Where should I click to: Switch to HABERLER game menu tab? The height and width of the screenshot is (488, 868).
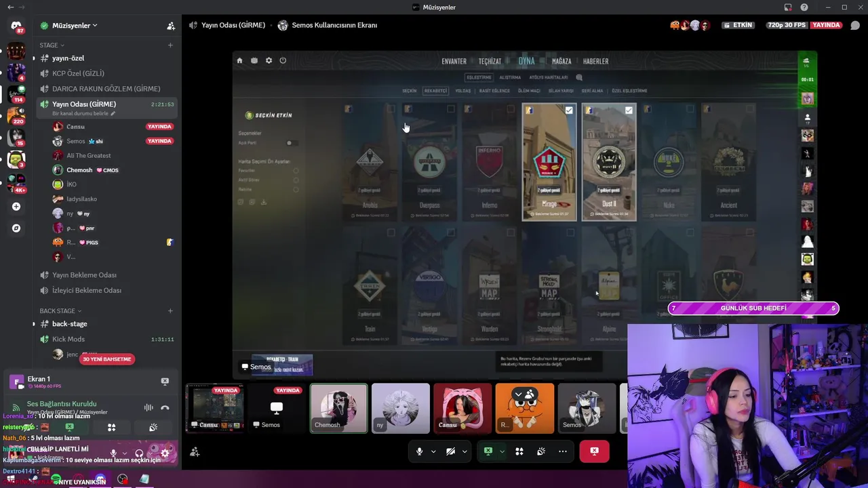595,61
